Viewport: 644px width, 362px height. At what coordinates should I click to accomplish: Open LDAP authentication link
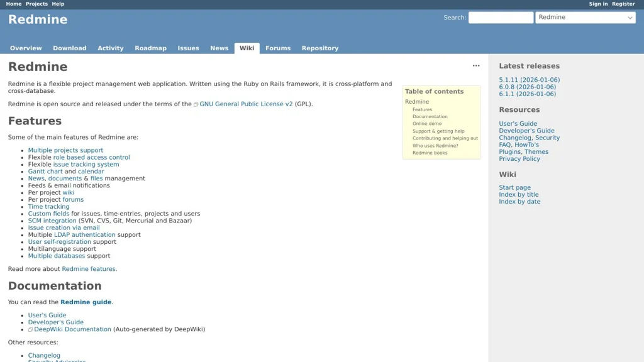click(x=85, y=235)
